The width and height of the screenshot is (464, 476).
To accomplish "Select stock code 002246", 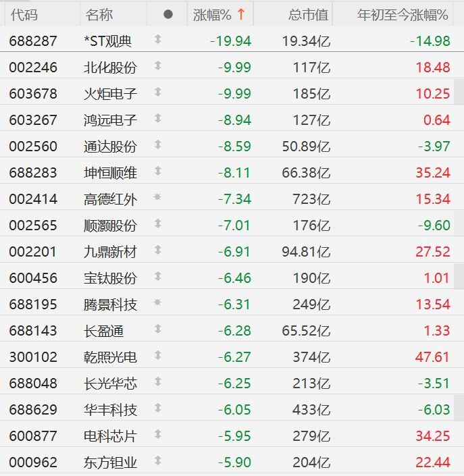I will click(x=33, y=68).
